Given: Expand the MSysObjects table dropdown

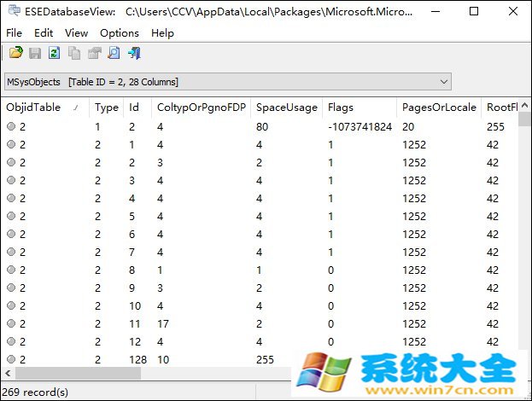Looking at the screenshot, I should (443, 82).
